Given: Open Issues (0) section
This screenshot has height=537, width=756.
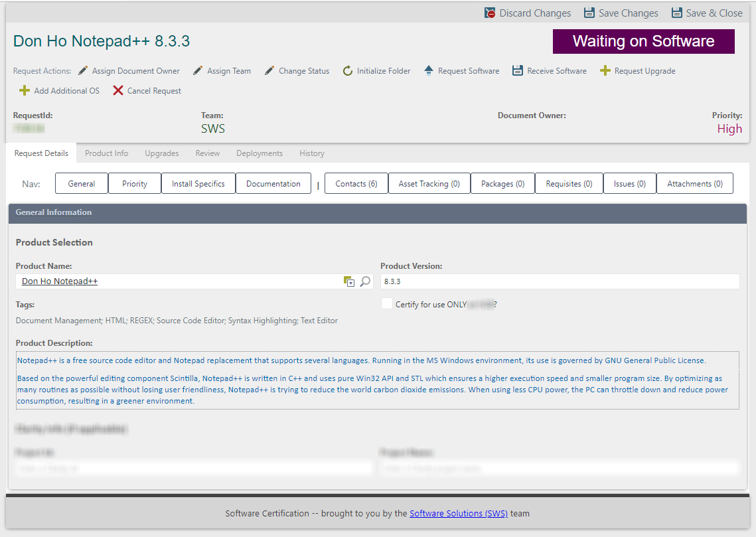Looking at the screenshot, I should pos(630,184).
